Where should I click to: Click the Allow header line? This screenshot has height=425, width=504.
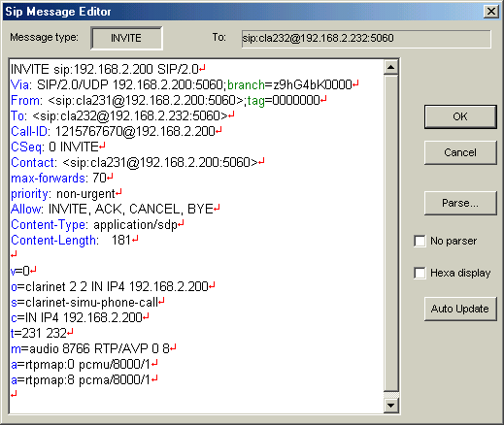116,209
